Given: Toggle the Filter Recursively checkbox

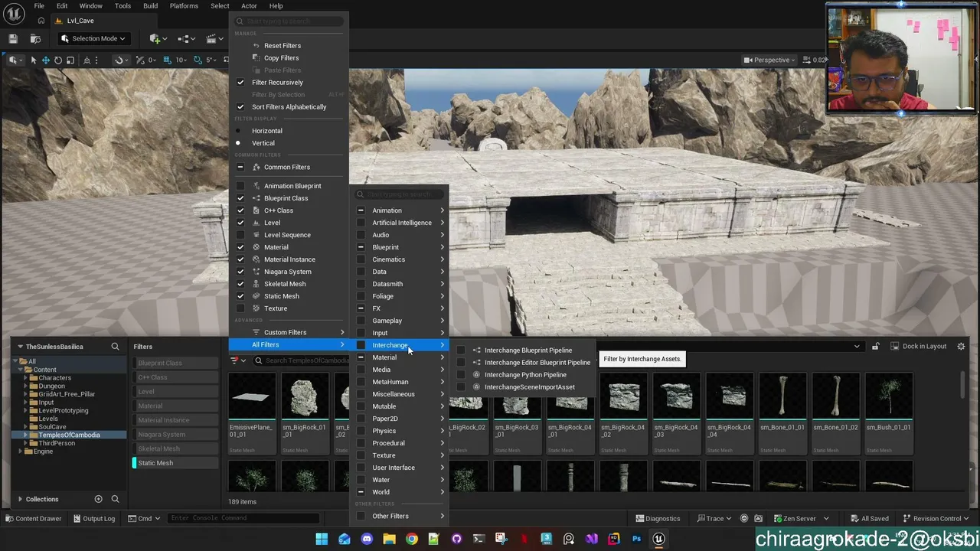Looking at the screenshot, I should [x=240, y=83].
